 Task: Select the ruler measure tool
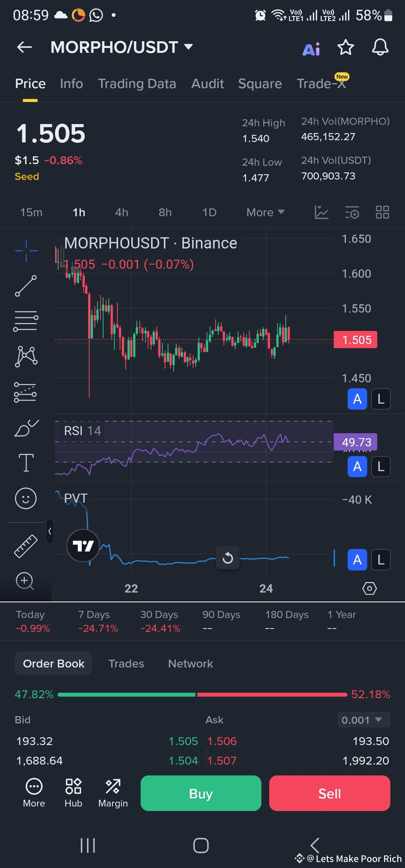coord(25,546)
